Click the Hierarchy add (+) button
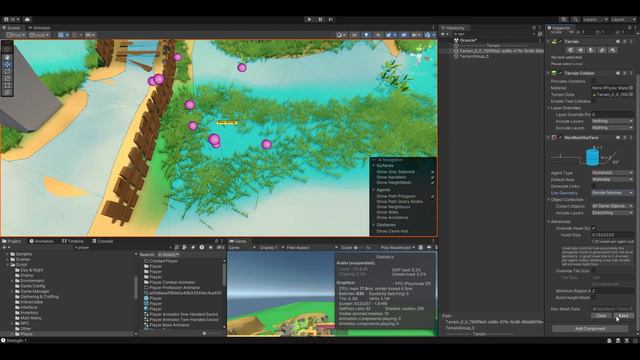640x360 pixels. click(x=443, y=34)
